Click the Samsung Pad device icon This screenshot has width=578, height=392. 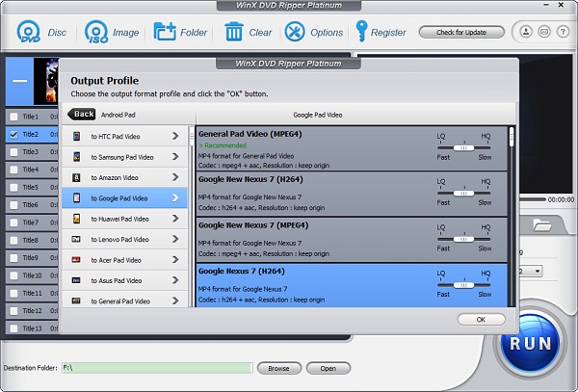pyautogui.click(x=76, y=157)
